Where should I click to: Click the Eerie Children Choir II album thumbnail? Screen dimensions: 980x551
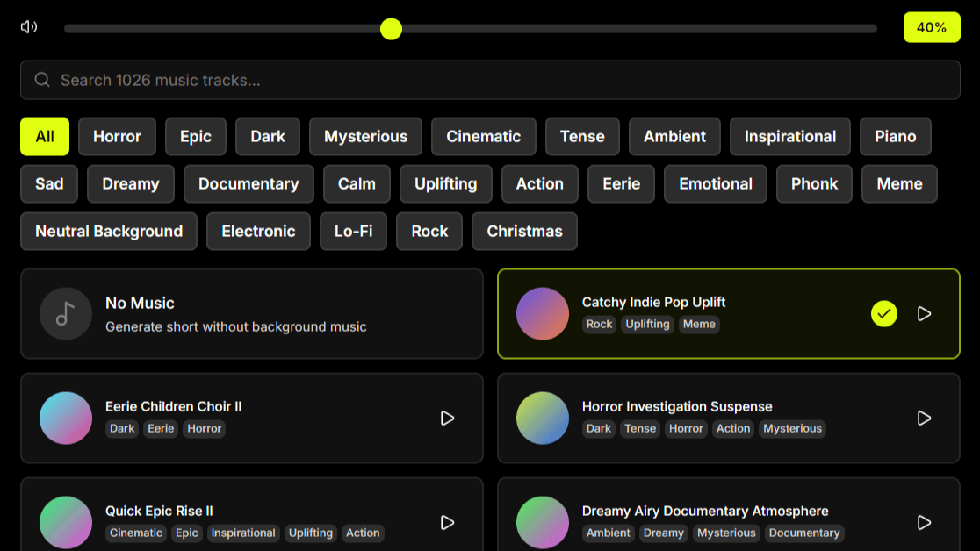[x=65, y=419]
